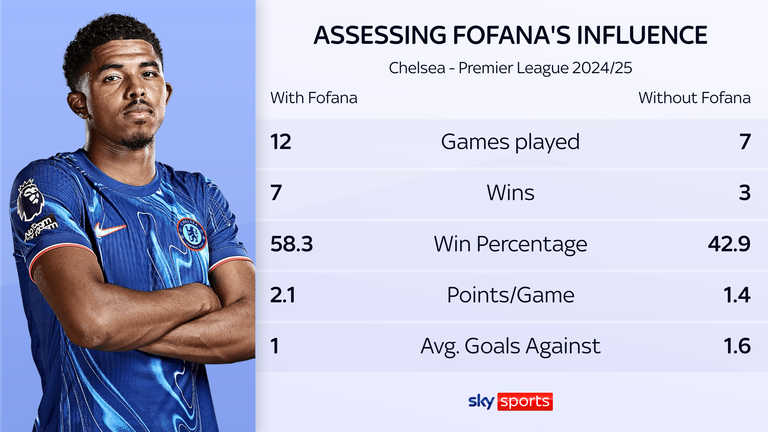Click the No Room For Racism sleeve patch
Viewport: 768px width, 432px height.
(41, 228)
